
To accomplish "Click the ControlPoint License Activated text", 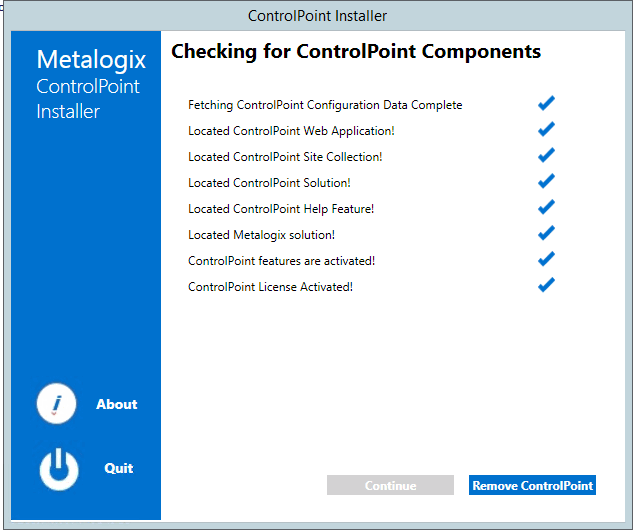I will (x=270, y=287).
